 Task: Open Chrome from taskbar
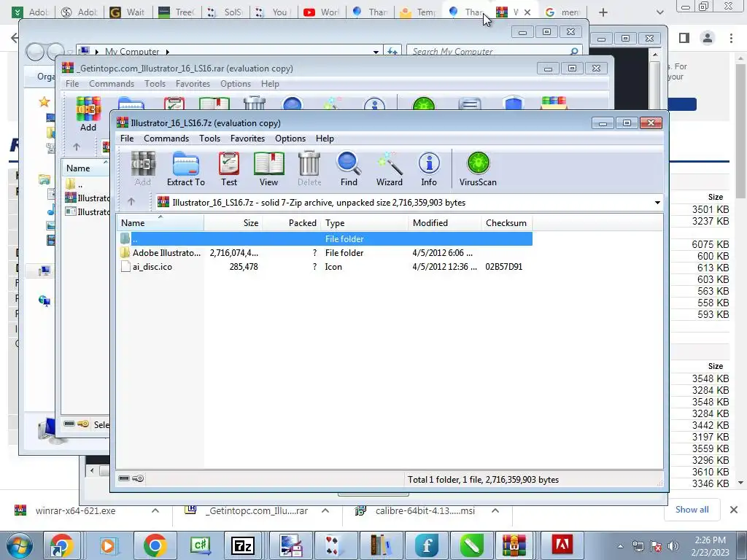[155, 545]
